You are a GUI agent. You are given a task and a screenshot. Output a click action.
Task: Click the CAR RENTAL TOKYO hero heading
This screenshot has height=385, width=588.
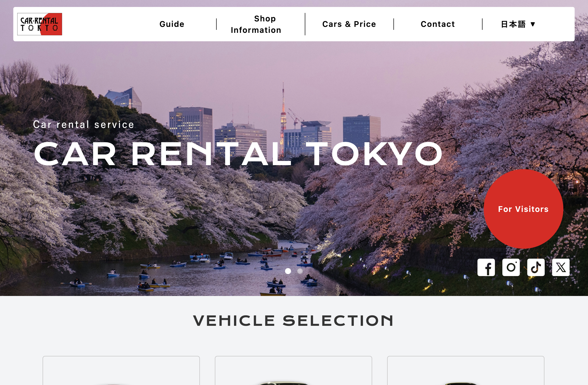click(238, 154)
